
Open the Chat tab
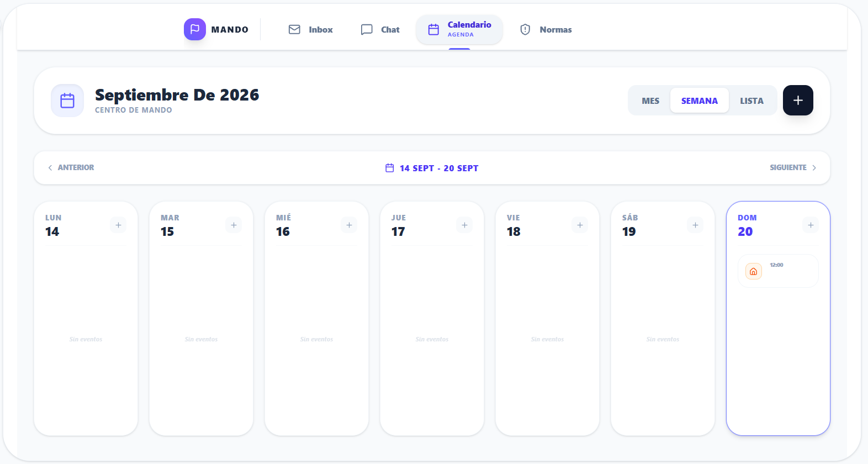coord(380,29)
